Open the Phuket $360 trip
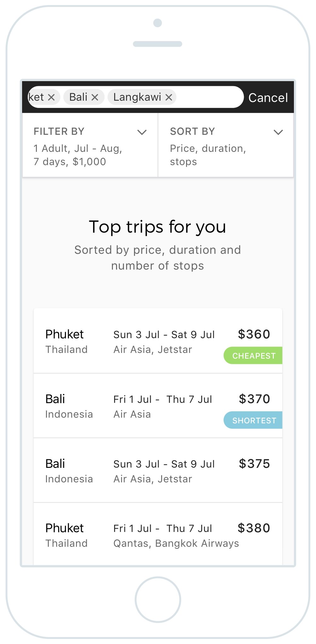Viewport: 316px width, 644px height. [158, 341]
